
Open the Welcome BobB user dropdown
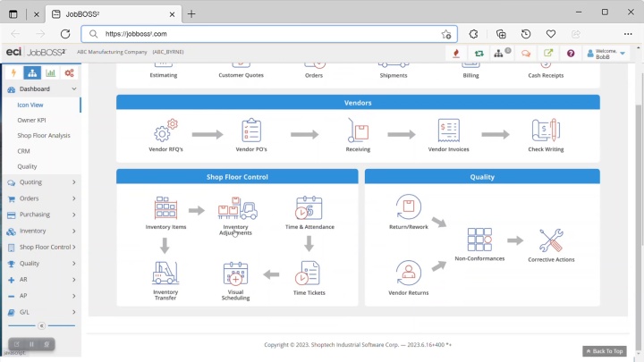click(x=606, y=54)
